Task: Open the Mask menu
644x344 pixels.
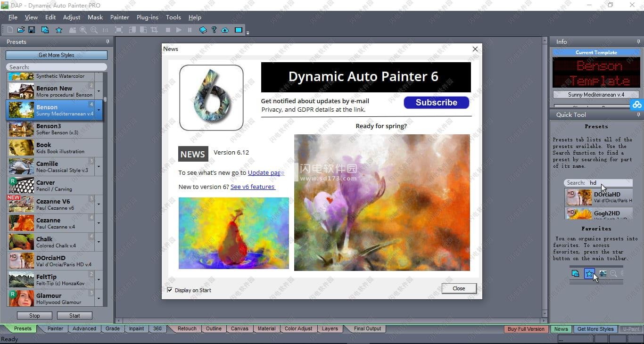Action: (x=95, y=17)
